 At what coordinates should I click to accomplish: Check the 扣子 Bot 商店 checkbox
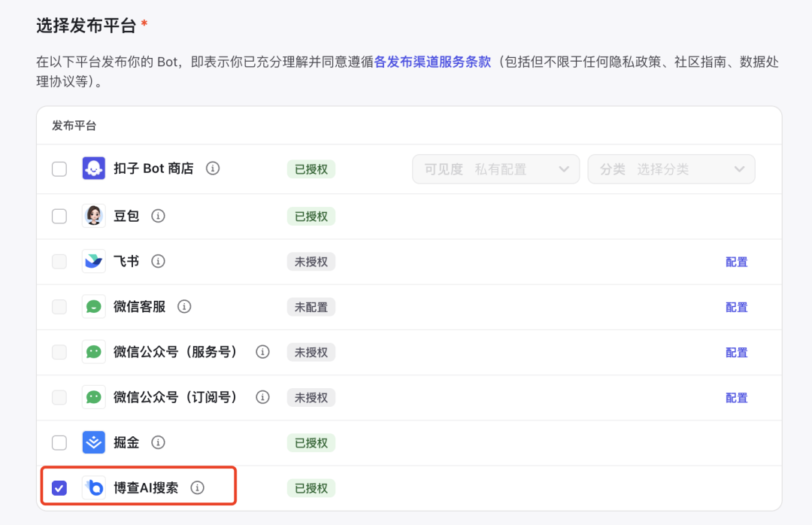(59, 169)
